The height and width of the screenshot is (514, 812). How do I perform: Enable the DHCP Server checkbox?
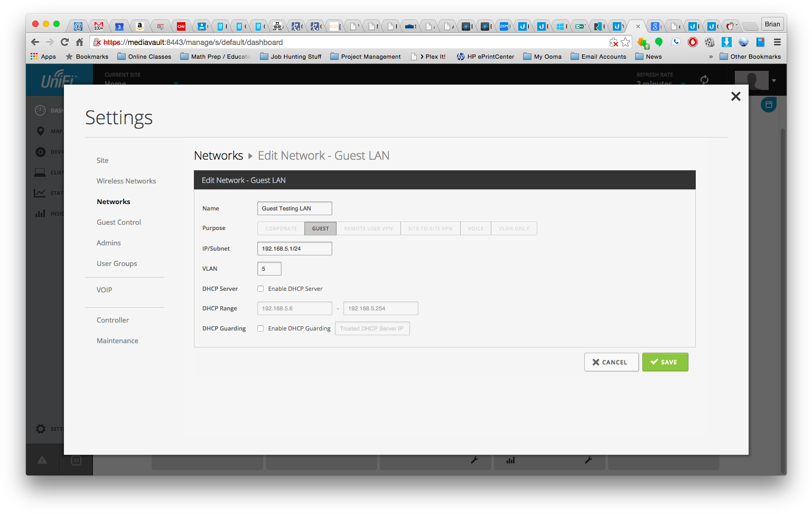[x=260, y=289]
